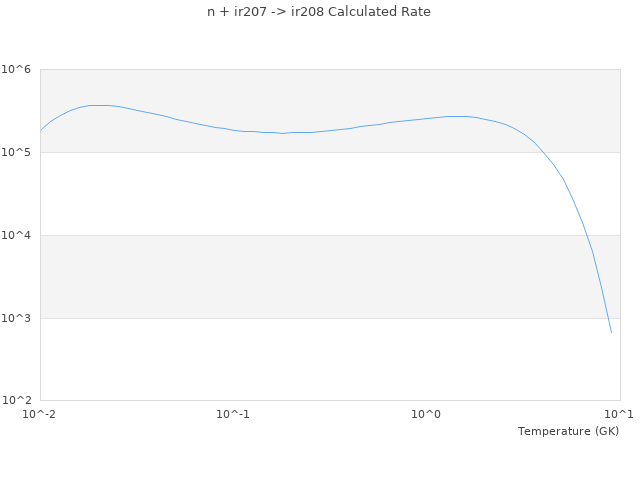Viewport: 640px width, 480px height.
Task: Click the blue curve's left peak below 10^6
Action: pyautogui.click(x=98, y=105)
